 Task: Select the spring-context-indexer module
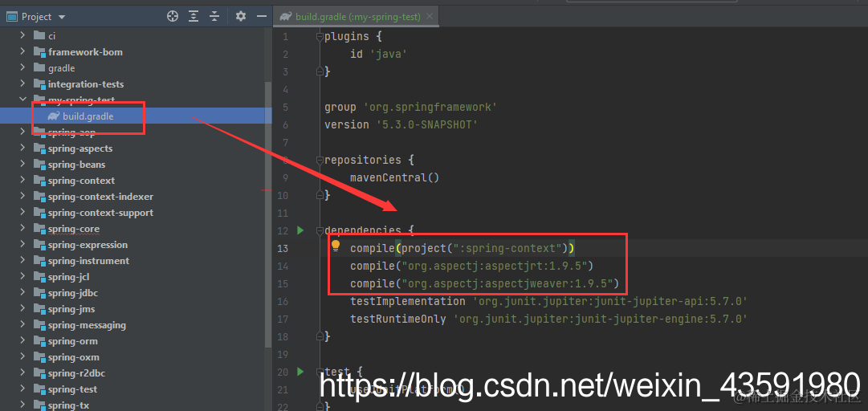coord(100,197)
